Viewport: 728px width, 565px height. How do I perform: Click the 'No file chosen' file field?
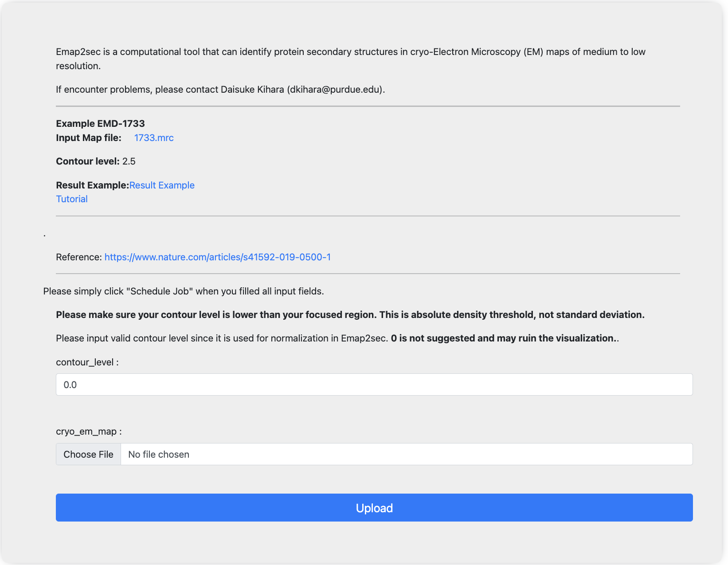click(x=407, y=454)
